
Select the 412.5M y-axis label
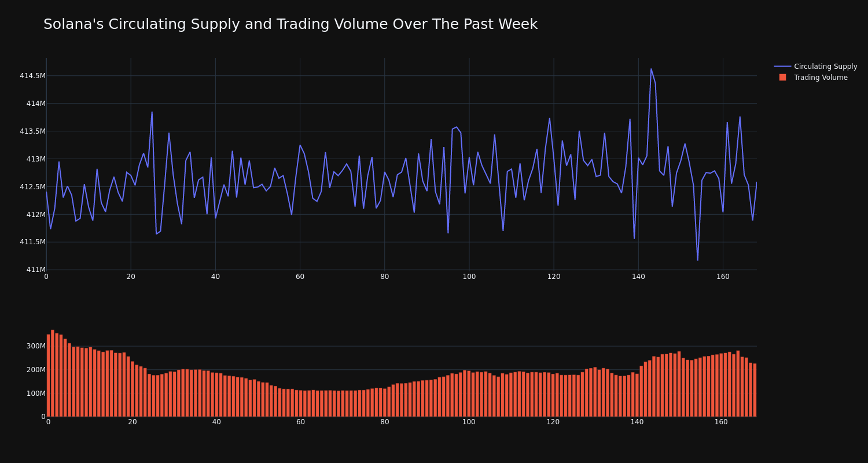click(32, 187)
